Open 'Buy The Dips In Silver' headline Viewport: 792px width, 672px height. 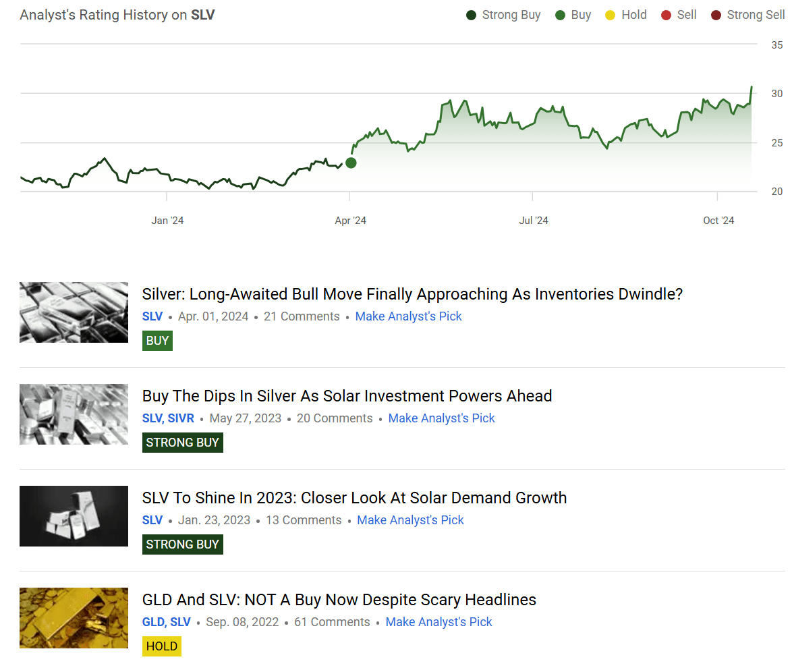click(x=347, y=396)
